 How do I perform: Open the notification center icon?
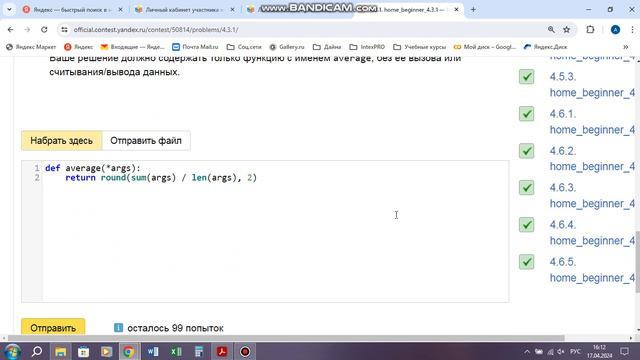[624, 351]
